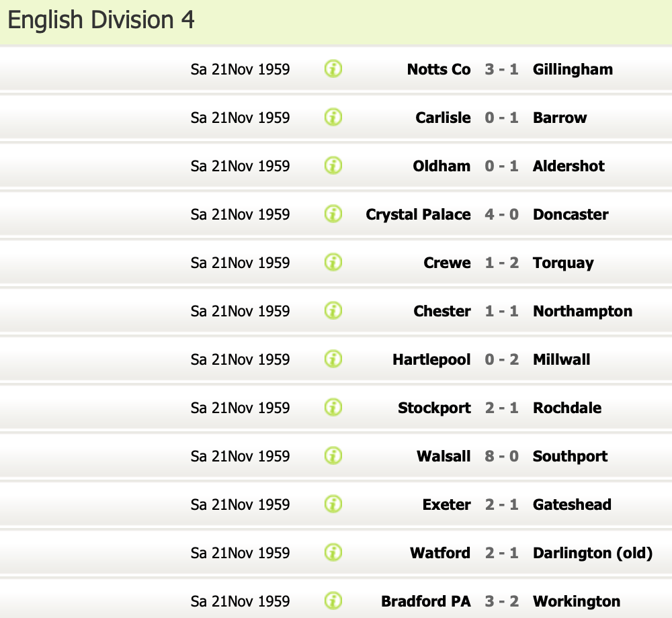Click info icon for Chester vs Northampton
672x618 pixels.
click(333, 310)
